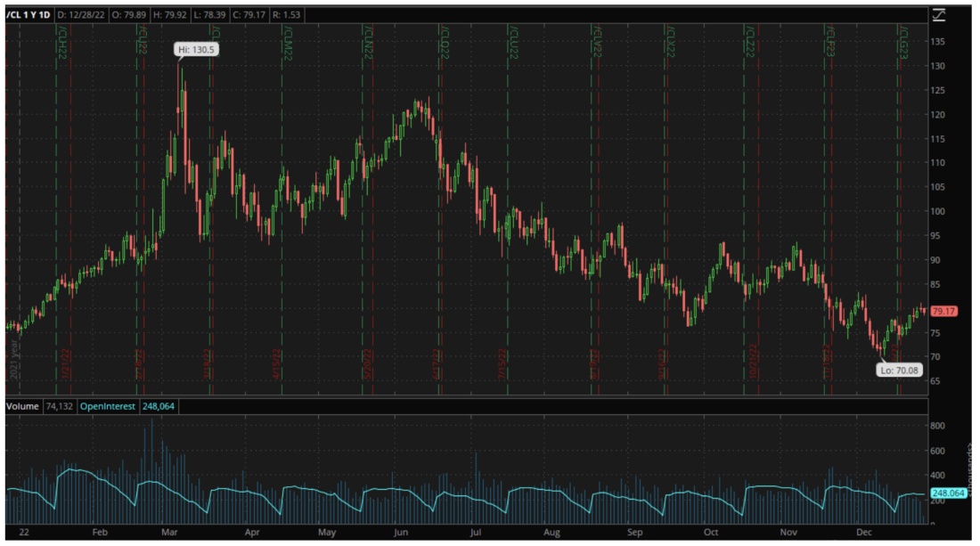Click the /CLM22 contract rollover marker
980x546 pixels.
(288, 43)
